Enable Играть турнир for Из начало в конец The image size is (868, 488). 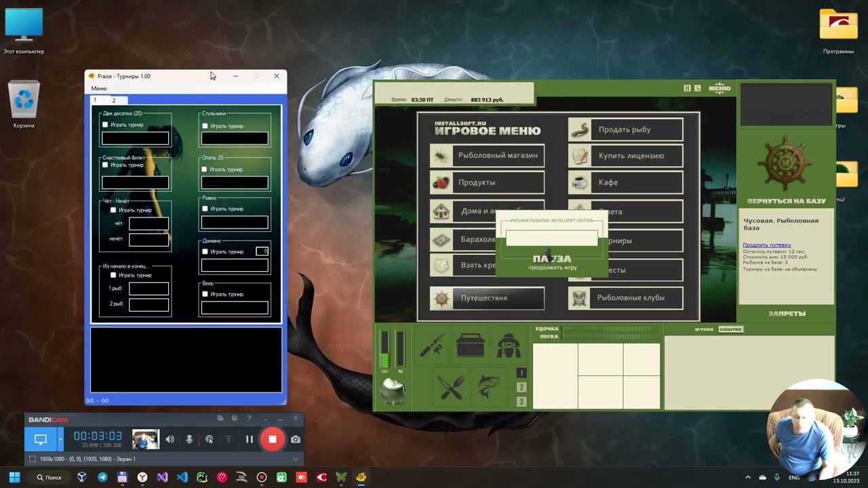113,275
